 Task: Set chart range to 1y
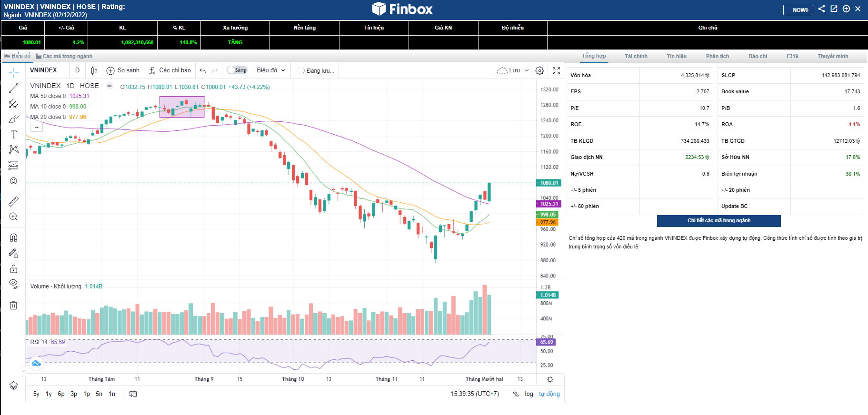(49, 394)
